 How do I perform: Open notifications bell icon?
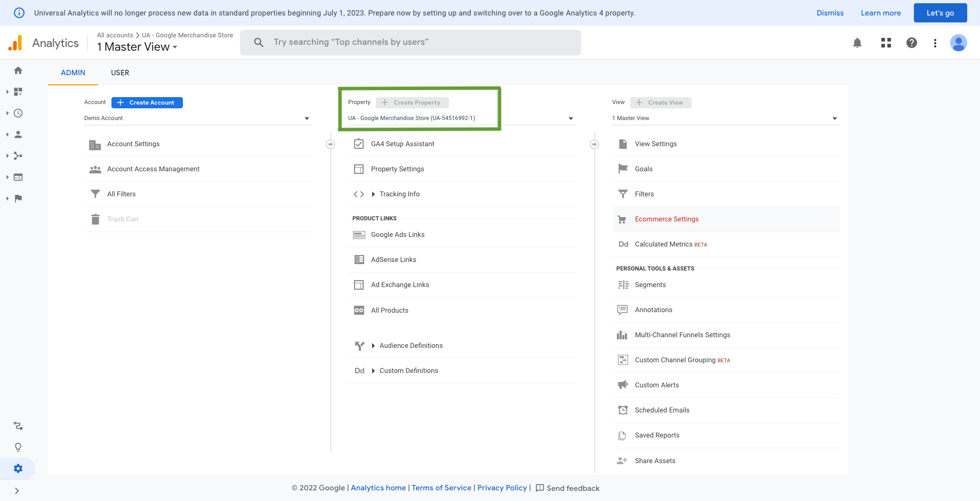click(x=857, y=43)
